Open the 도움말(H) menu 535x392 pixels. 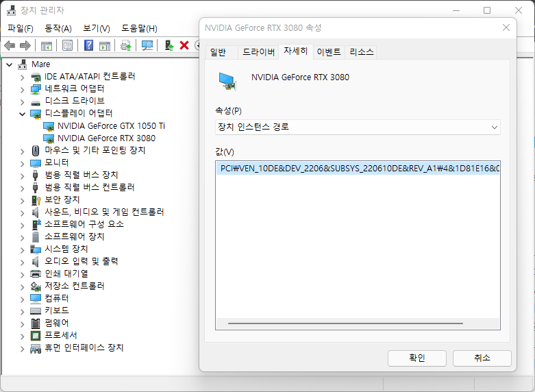(139, 28)
